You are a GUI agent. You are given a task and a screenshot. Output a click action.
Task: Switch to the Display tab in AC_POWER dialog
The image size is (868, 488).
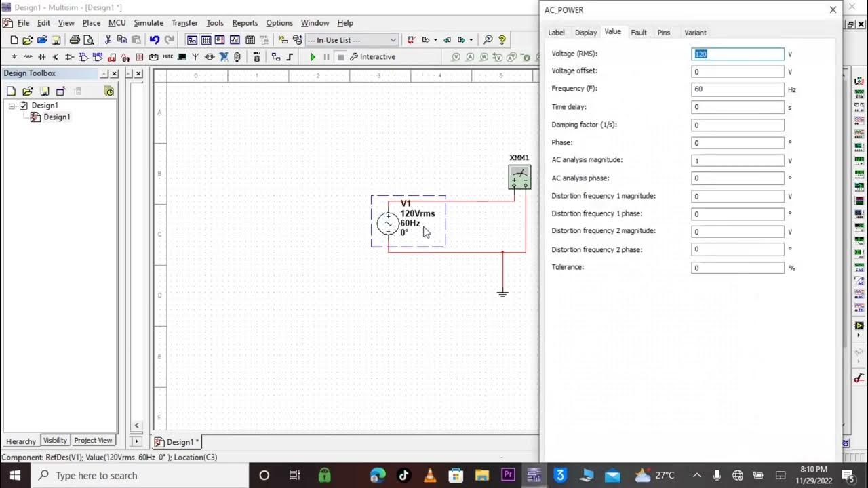click(x=586, y=33)
